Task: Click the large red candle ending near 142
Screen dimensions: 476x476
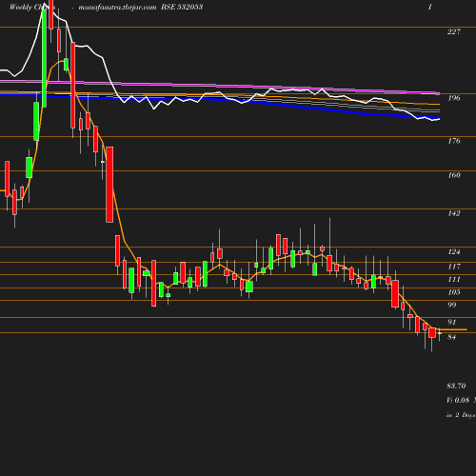Action: (x=109, y=185)
